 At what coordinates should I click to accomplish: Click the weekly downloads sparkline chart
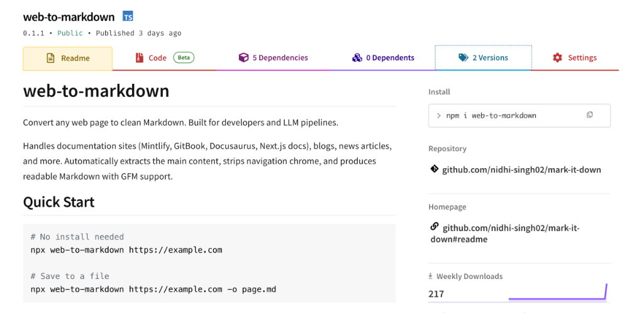[x=558, y=292]
